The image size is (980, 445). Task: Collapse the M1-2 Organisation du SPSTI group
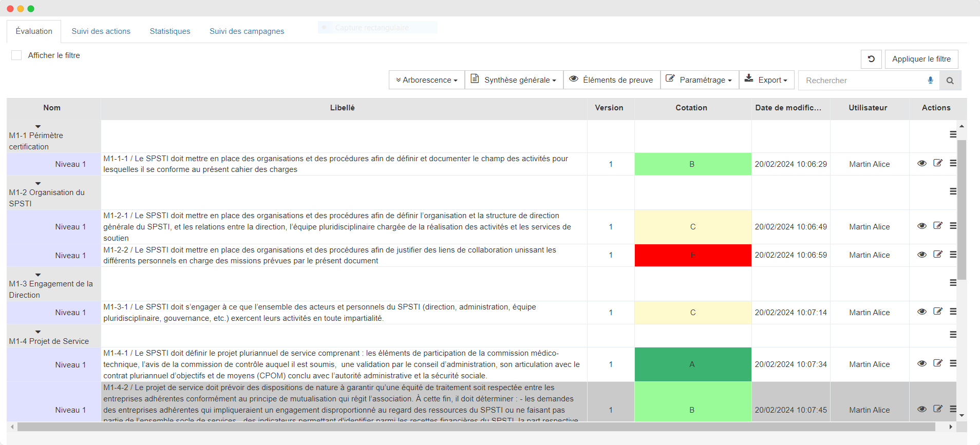38,184
